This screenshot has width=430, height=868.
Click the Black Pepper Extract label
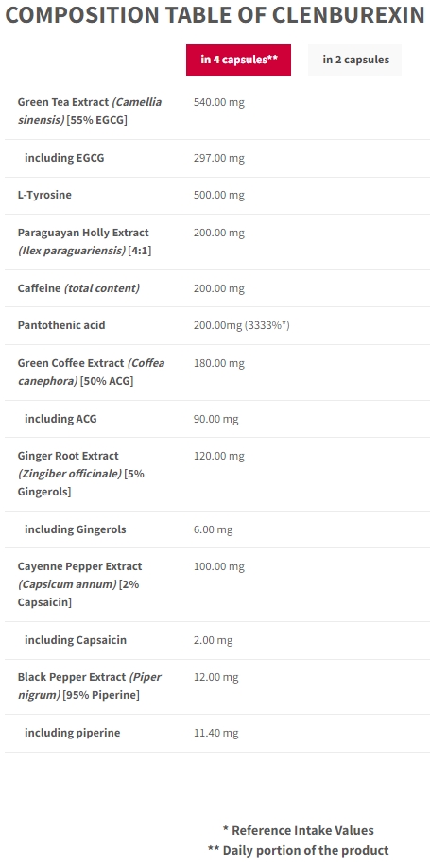tap(90, 686)
